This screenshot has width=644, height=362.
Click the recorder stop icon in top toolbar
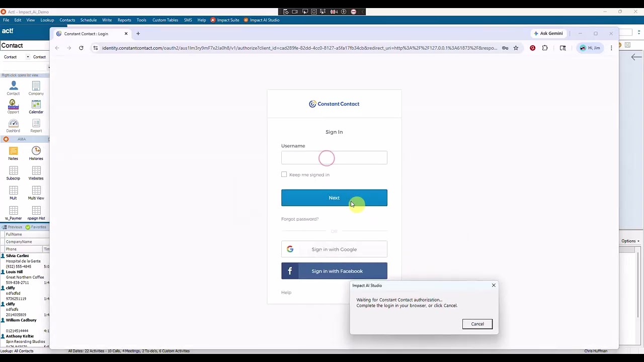(x=353, y=12)
